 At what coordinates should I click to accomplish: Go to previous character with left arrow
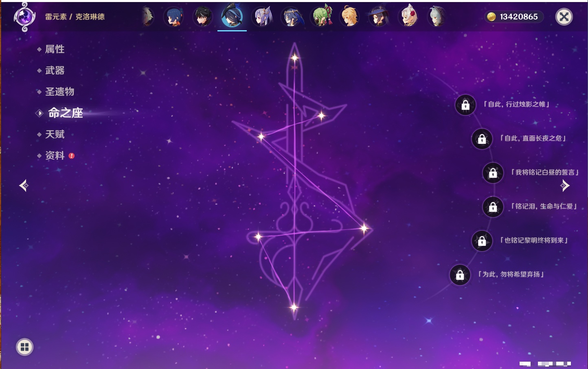[24, 186]
